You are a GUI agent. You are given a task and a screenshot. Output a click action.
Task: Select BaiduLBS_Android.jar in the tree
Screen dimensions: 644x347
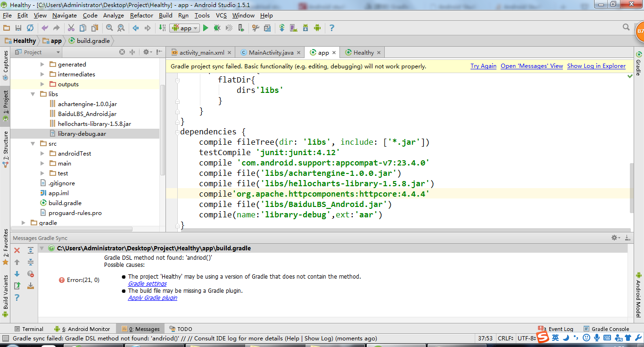[87, 114]
